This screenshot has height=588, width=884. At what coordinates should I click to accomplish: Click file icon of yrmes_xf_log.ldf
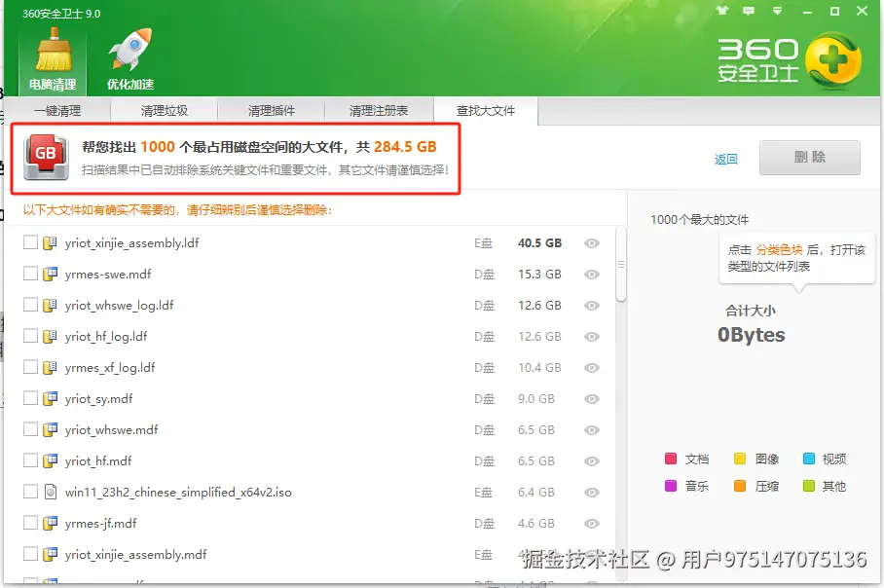(x=51, y=368)
